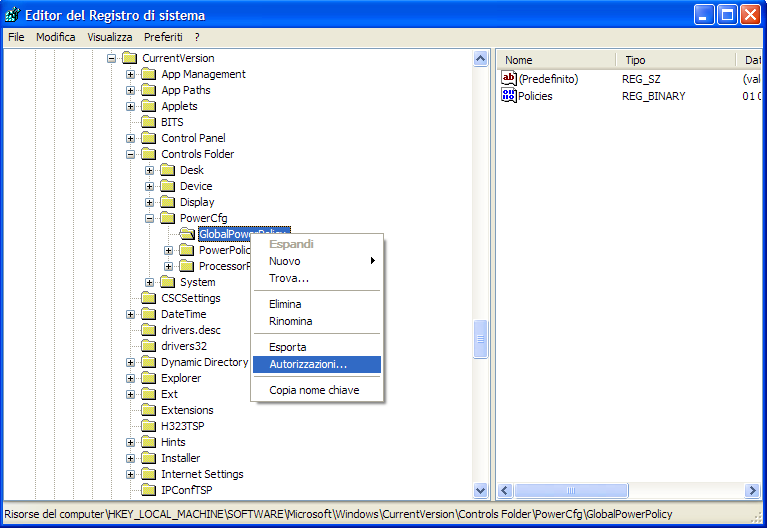Click values pane scroll left arrow
767x528 pixels.
point(505,490)
